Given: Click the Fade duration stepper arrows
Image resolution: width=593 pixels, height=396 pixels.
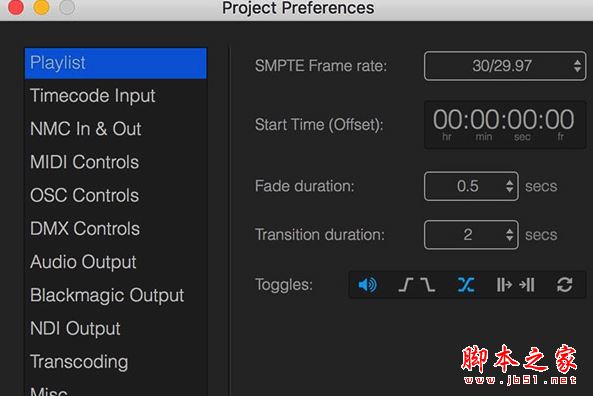Looking at the screenshot, I should [509, 186].
